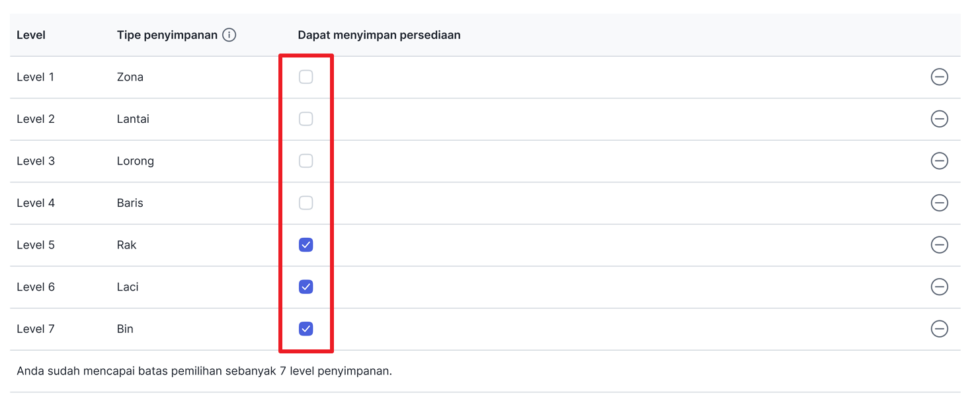Click the Level column header
This screenshot has height=395, width=980.
coord(31,35)
